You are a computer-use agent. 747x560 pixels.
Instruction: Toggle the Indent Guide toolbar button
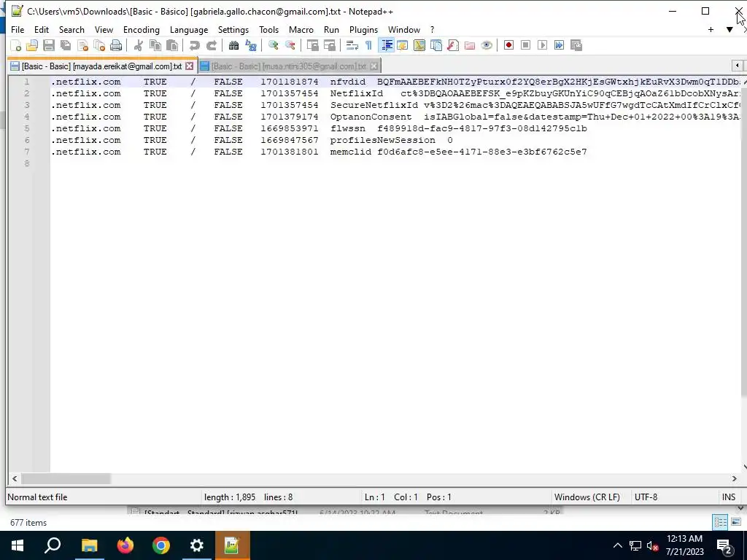(x=387, y=45)
